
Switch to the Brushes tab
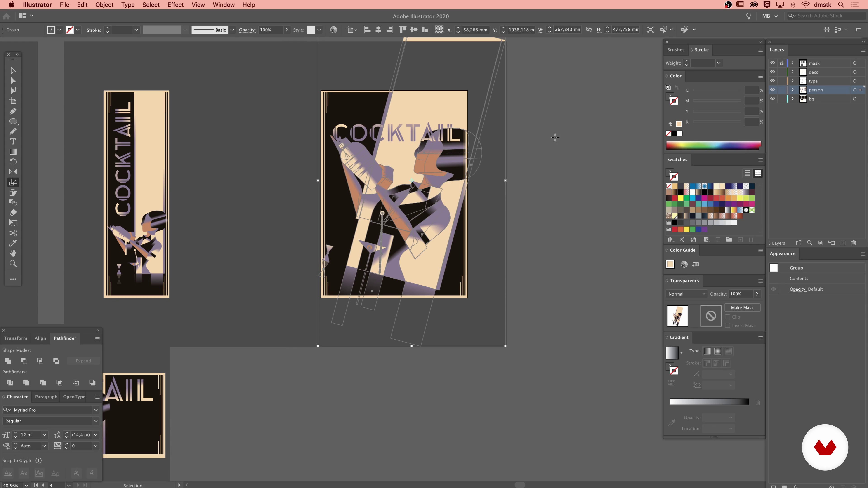click(x=676, y=50)
